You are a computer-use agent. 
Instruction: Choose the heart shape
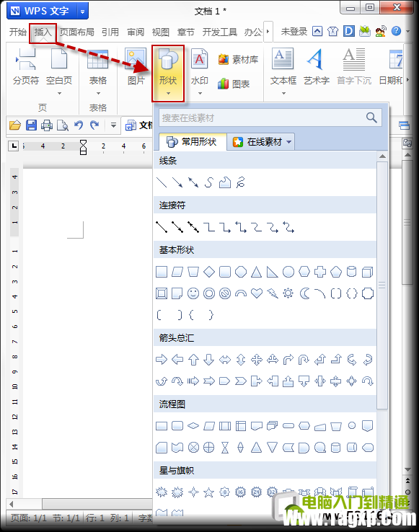point(256,293)
